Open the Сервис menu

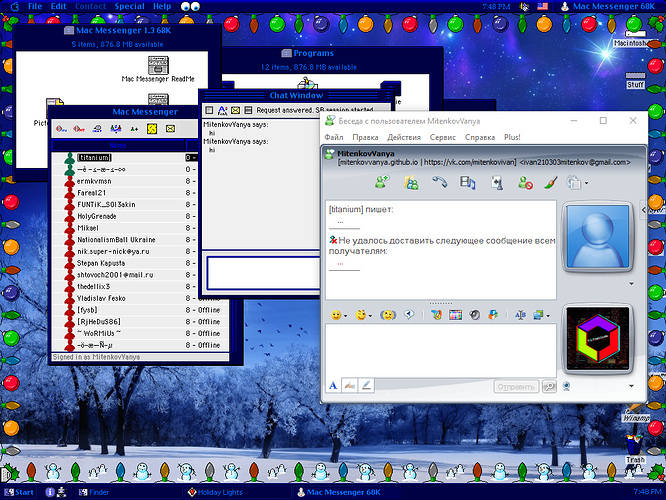443,137
